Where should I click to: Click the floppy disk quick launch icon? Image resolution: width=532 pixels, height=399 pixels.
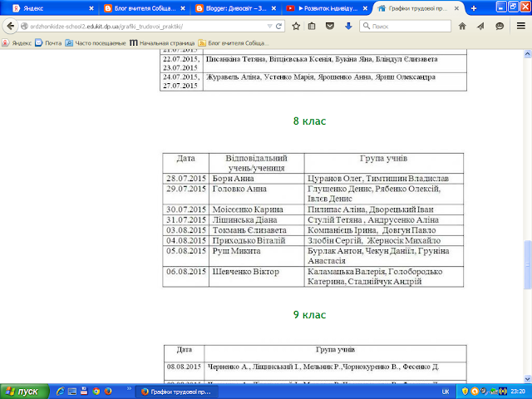(84, 392)
